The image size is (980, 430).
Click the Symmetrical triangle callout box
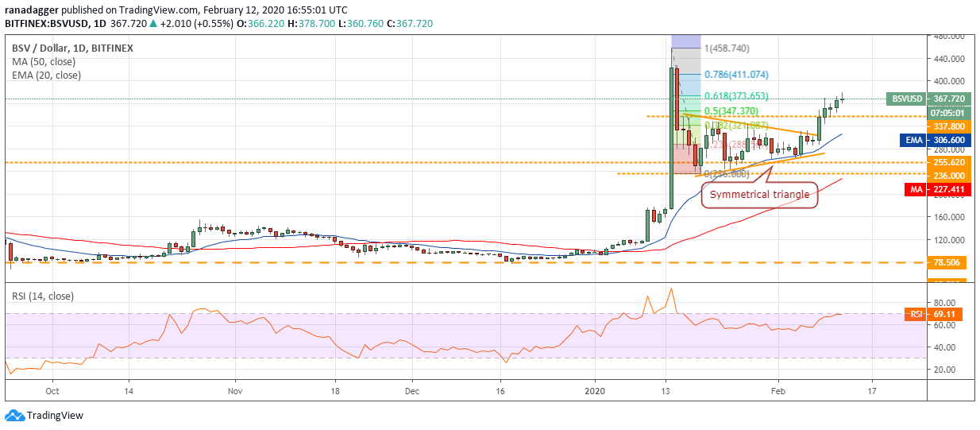[760, 194]
